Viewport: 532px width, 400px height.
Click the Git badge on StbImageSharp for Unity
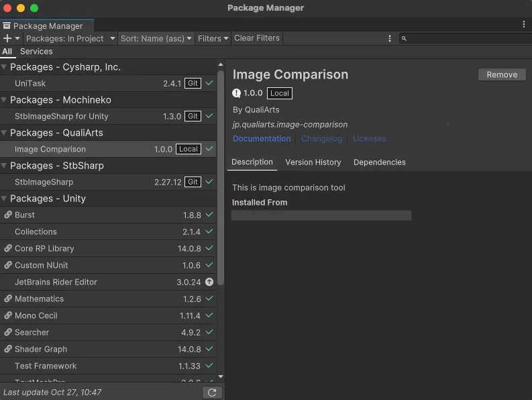[193, 116]
